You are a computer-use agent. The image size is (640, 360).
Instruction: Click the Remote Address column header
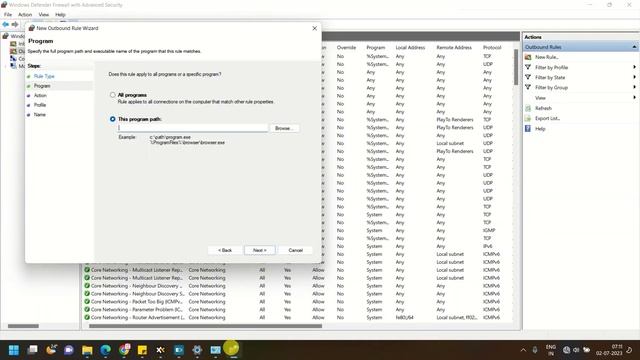454,48
